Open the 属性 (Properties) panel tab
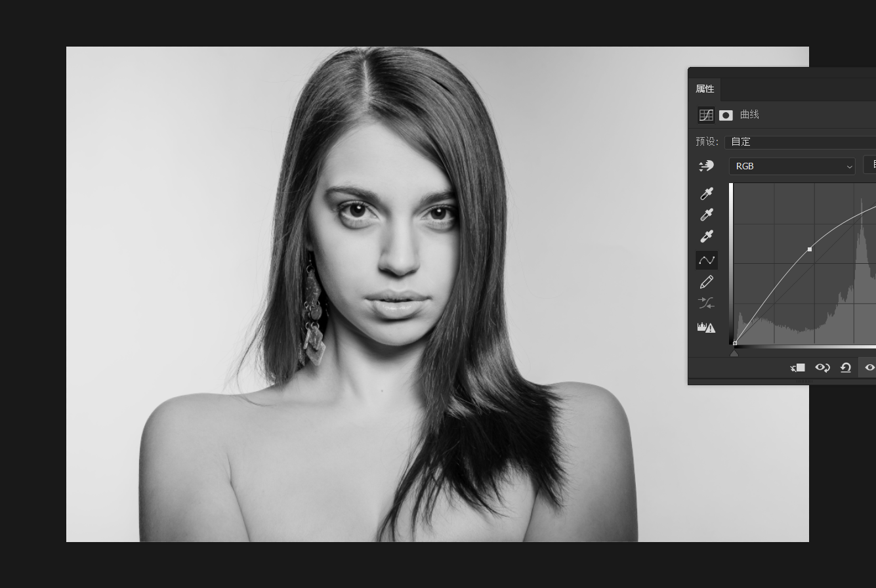Viewport: 876px width, 588px height. (x=705, y=89)
